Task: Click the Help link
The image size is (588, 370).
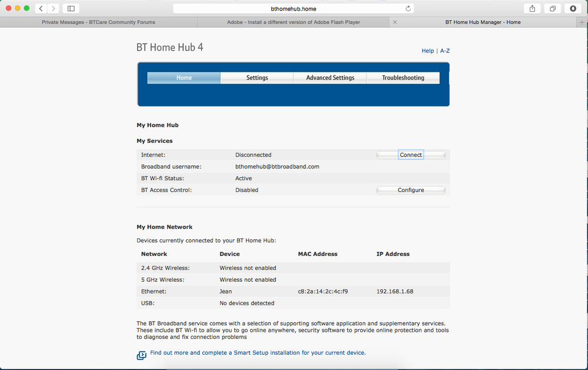Action: pyautogui.click(x=427, y=51)
